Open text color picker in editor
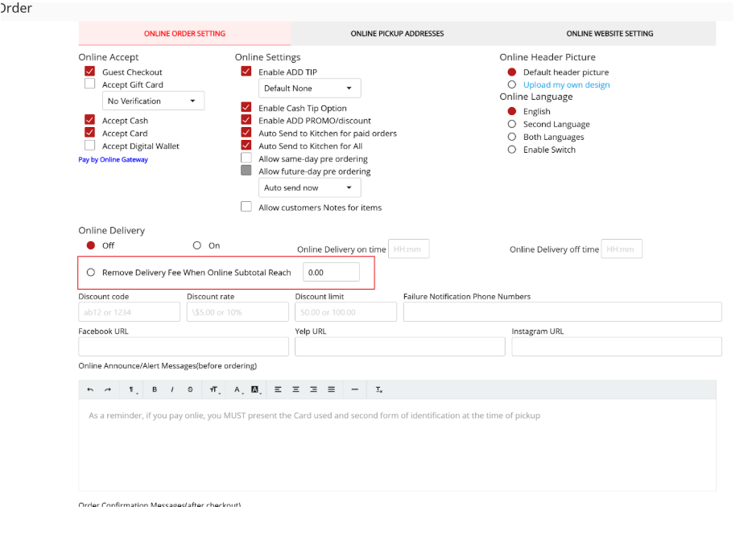756x539 pixels. click(238, 389)
